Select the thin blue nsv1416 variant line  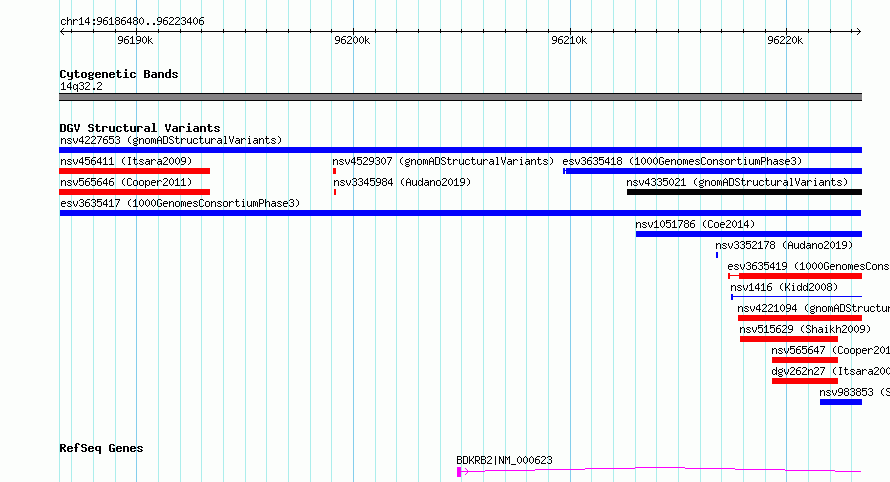coord(796,297)
